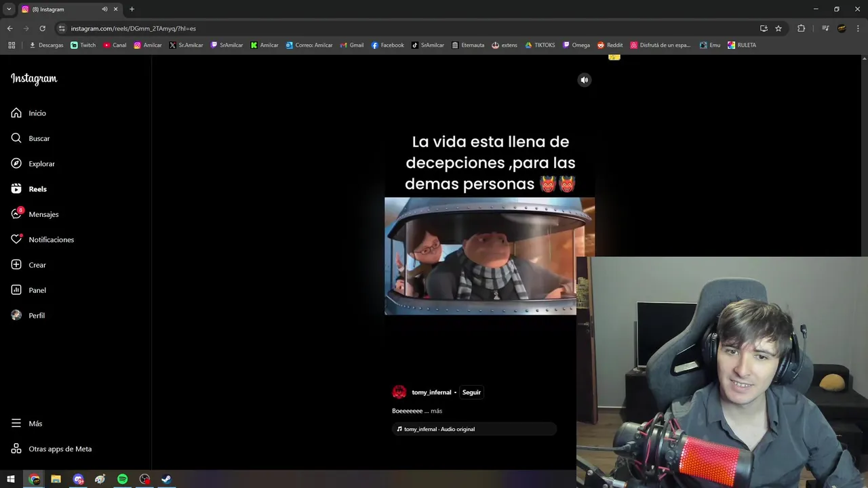Image resolution: width=868 pixels, height=488 pixels.
Task: Open the Kick Amilcar bookmark
Action: [264, 45]
